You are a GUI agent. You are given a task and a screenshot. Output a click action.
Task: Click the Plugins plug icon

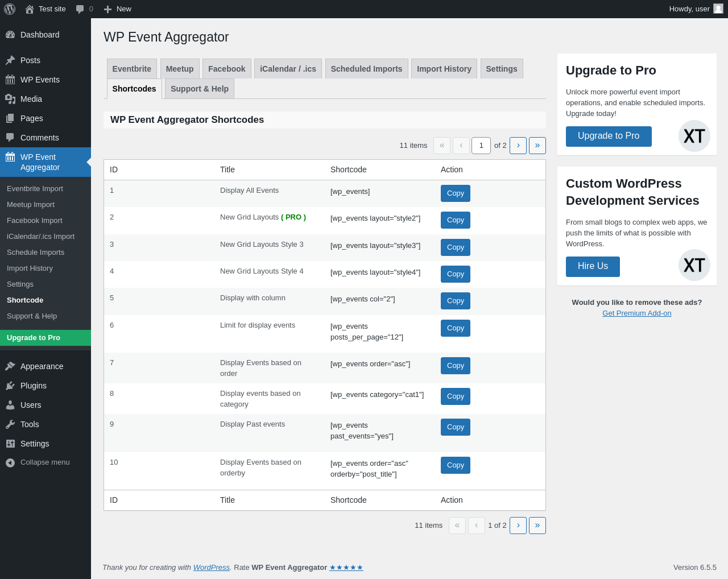10,386
